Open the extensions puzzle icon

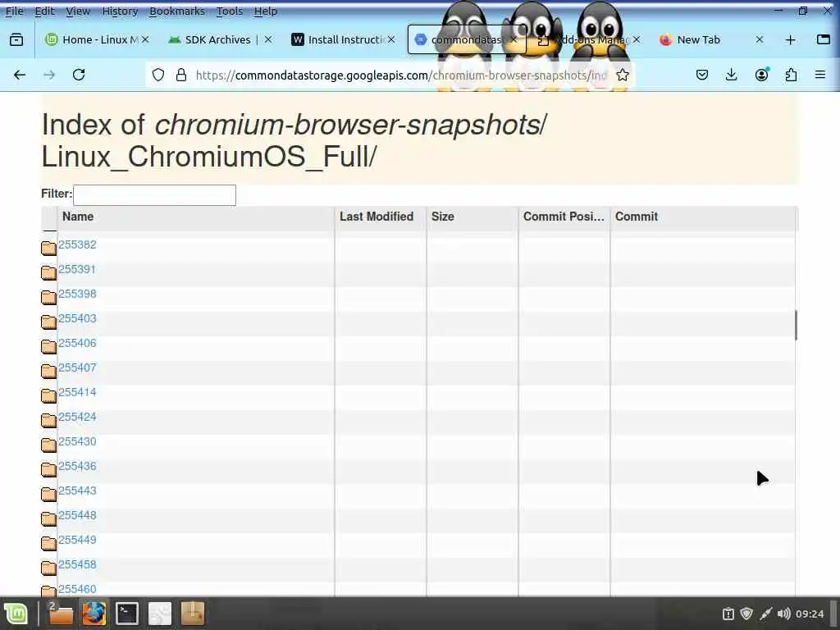click(x=791, y=75)
